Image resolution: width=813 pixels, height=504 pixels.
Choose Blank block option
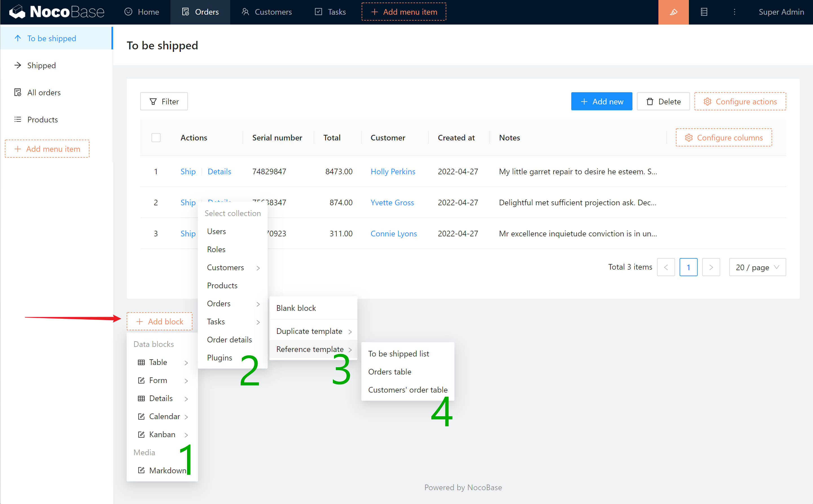pyautogui.click(x=296, y=308)
